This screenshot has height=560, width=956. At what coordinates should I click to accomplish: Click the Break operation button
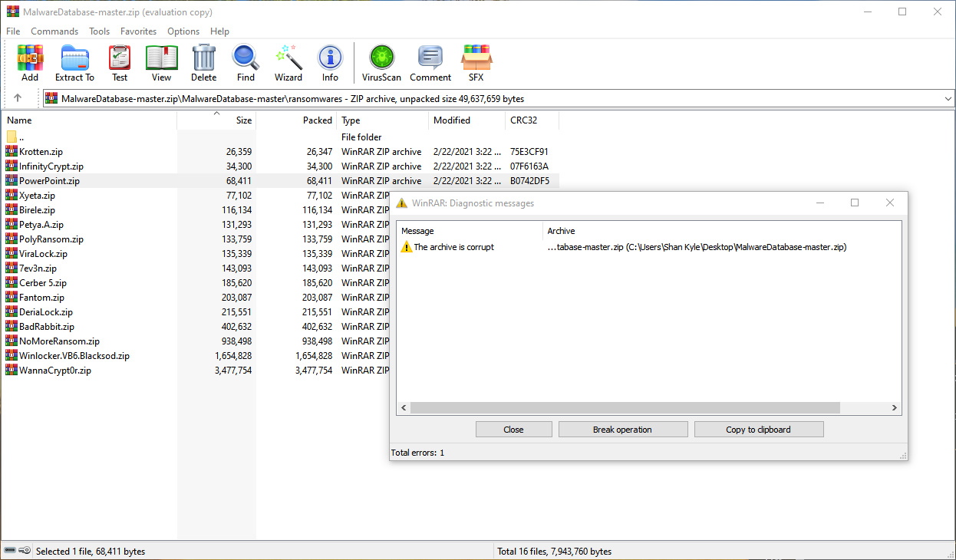coord(622,430)
